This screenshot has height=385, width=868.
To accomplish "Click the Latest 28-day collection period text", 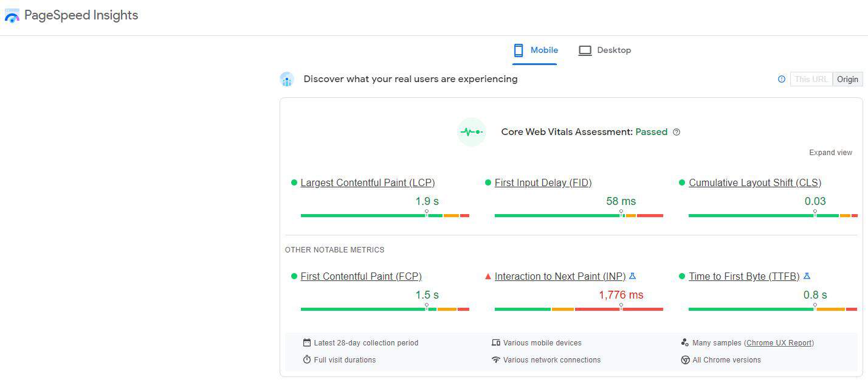I will pos(366,343).
